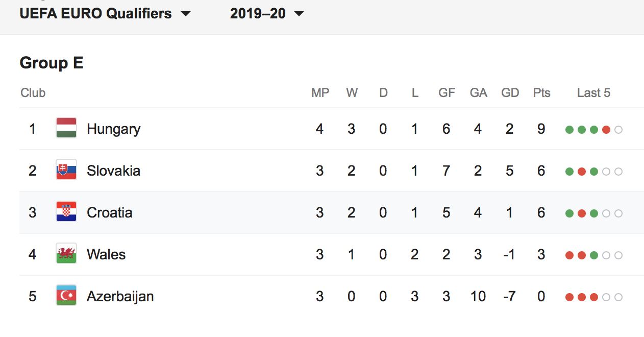Click the Azerbaijan team name
The height and width of the screenshot is (337, 644).
120,296
